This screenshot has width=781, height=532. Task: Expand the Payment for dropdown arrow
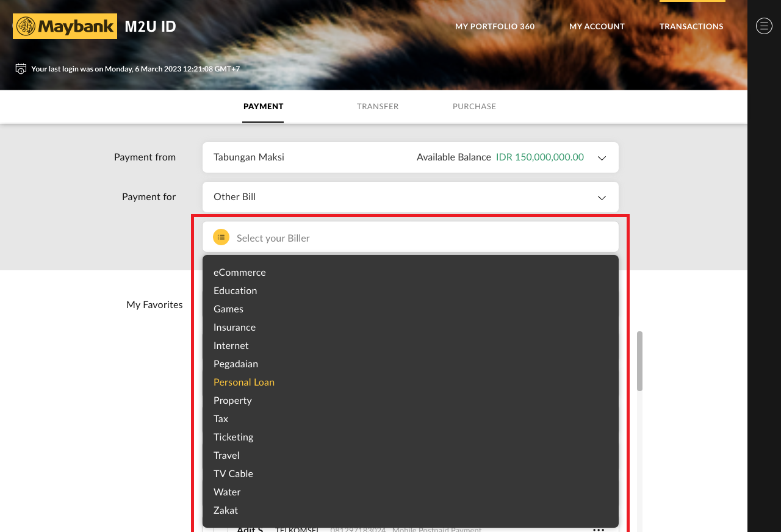tap(602, 198)
